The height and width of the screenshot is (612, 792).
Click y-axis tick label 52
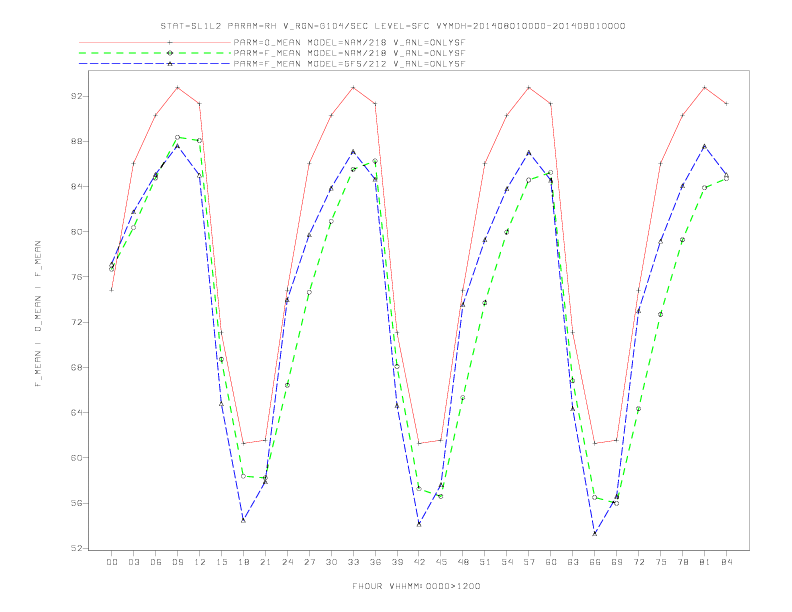click(76, 548)
